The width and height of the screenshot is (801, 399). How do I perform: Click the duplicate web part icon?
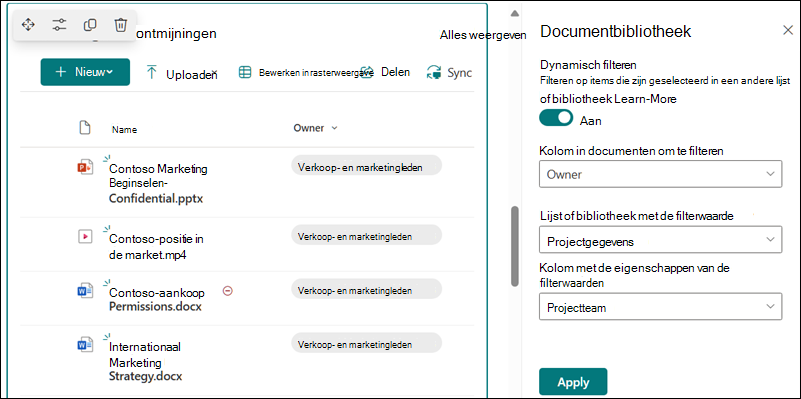pyautogui.click(x=90, y=24)
